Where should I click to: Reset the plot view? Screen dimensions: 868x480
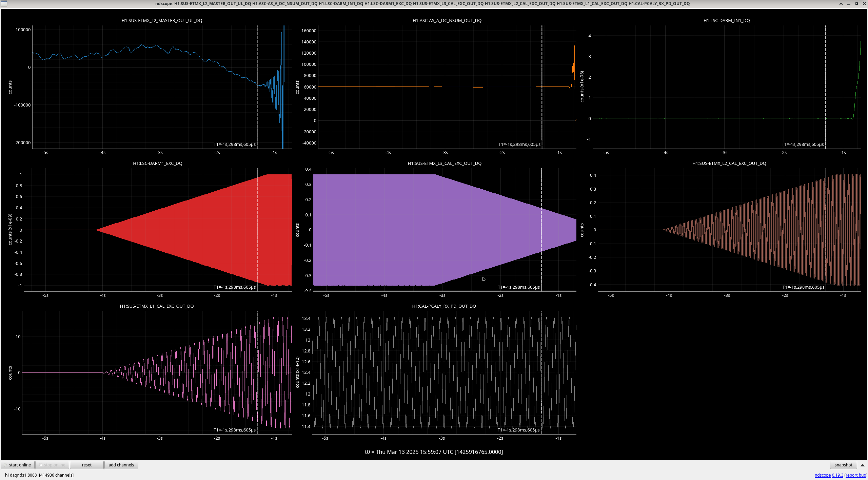(x=86, y=465)
